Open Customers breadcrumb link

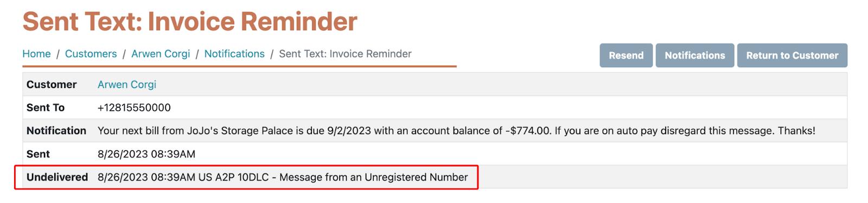(x=91, y=54)
